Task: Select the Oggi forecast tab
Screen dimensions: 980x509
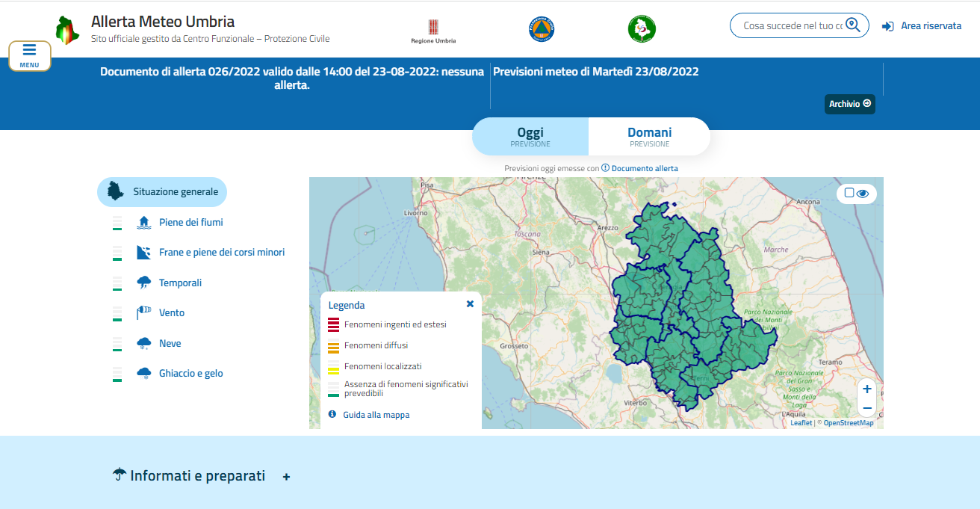Action: coord(530,136)
